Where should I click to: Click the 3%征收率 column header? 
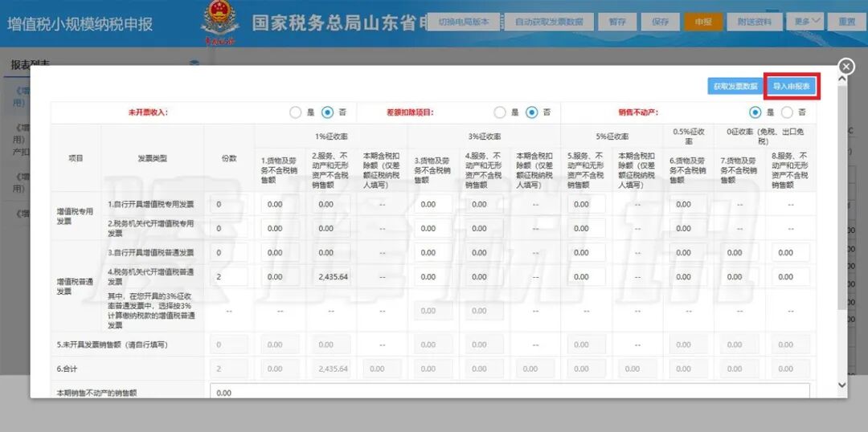click(485, 136)
